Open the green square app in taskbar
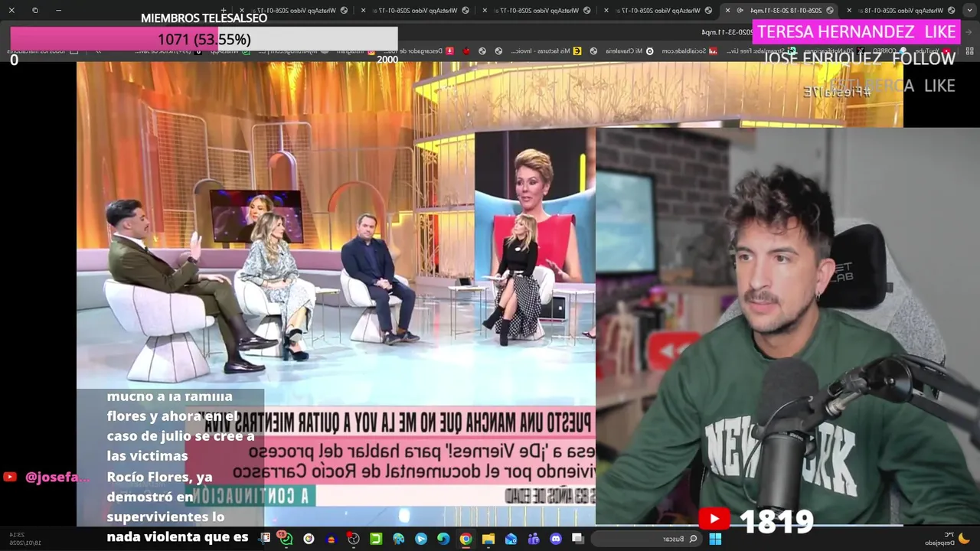Screen dimensions: 980x551 tap(376, 539)
